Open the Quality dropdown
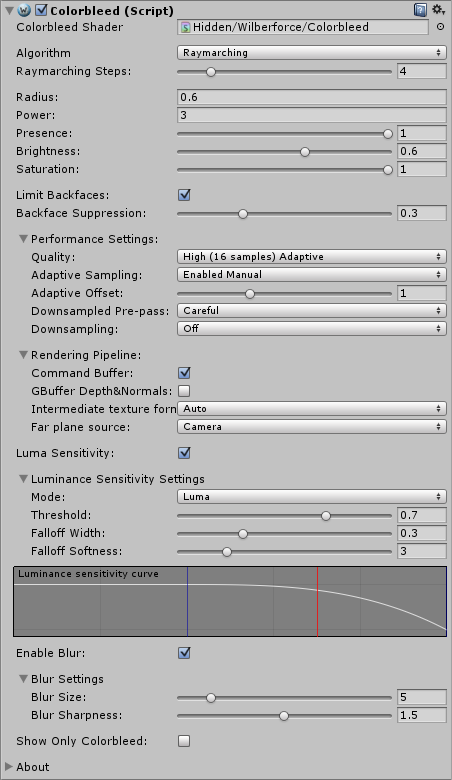 pos(312,257)
